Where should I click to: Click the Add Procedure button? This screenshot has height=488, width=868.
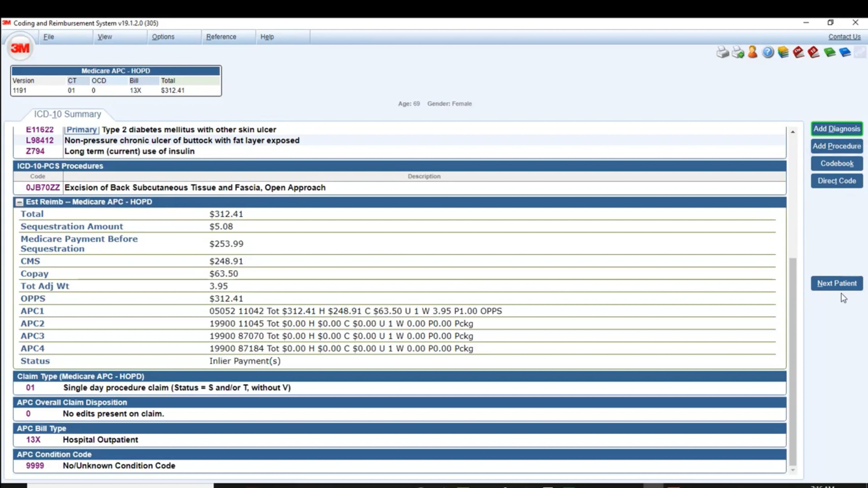(x=837, y=146)
